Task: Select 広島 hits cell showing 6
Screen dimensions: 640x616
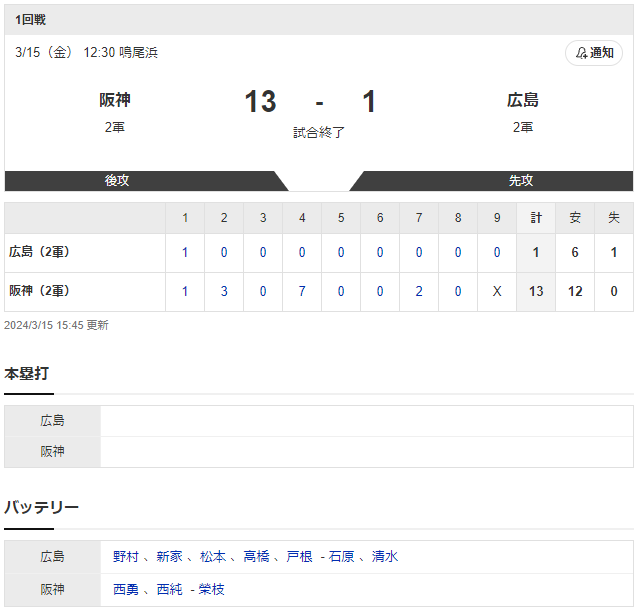Action: point(577,254)
